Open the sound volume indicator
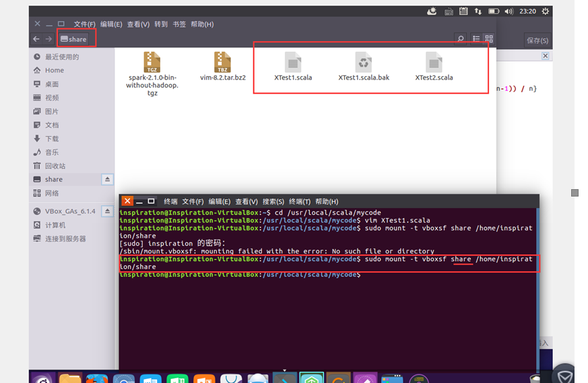This screenshot has width=588, height=383. pos(509,11)
